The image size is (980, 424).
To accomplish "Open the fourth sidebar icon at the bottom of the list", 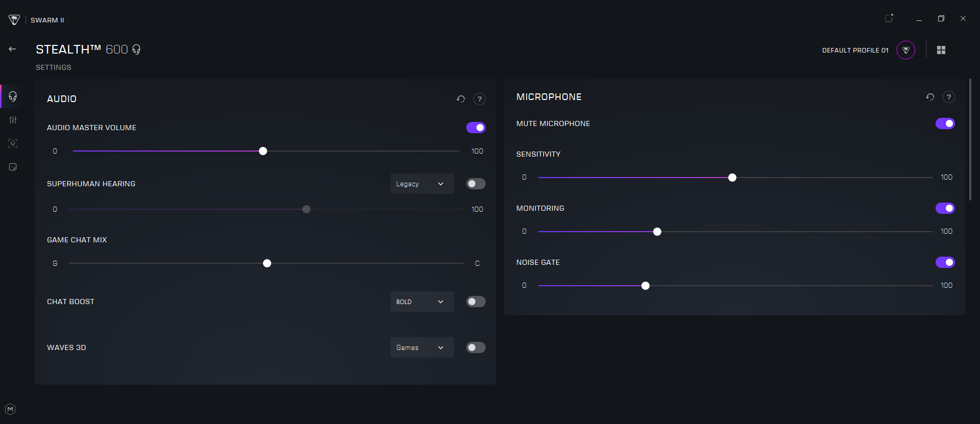I will pyautogui.click(x=13, y=167).
